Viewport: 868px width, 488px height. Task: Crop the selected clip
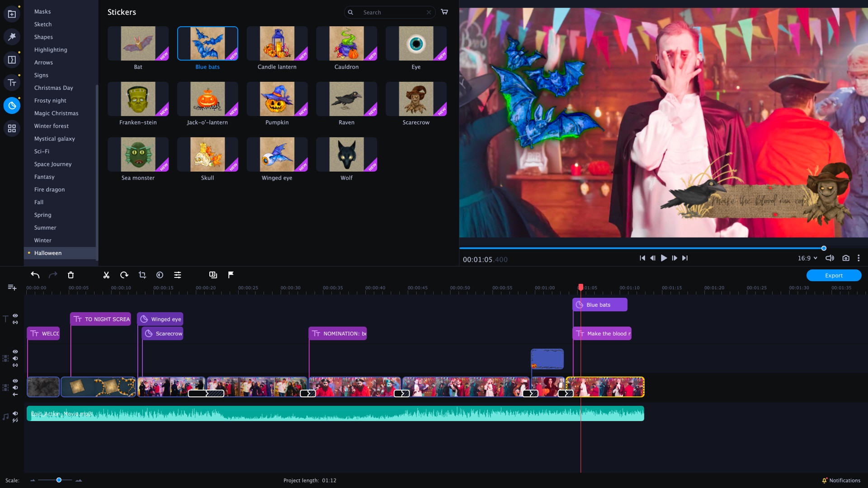142,275
